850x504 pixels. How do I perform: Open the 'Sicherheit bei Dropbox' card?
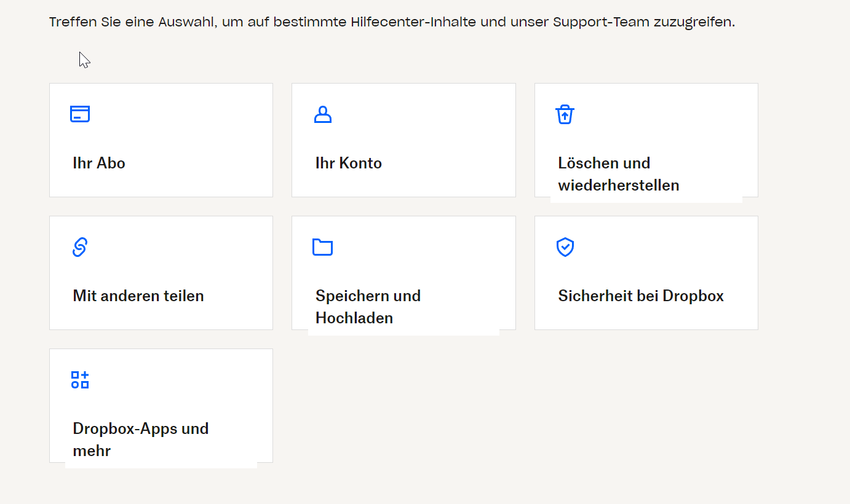coord(646,272)
